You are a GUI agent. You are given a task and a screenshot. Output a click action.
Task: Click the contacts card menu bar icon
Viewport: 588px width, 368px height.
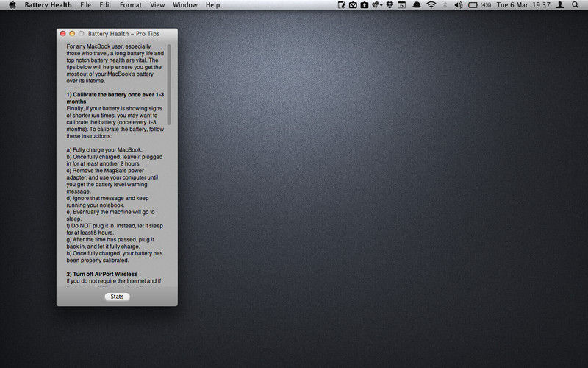coord(364,5)
